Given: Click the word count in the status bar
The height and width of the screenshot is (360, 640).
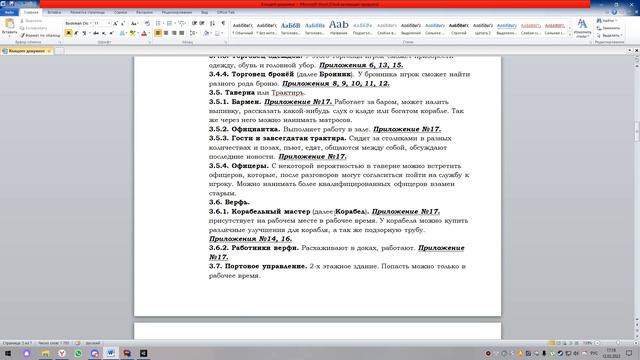Looking at the screenshot, I should click(x=53, y=343).
